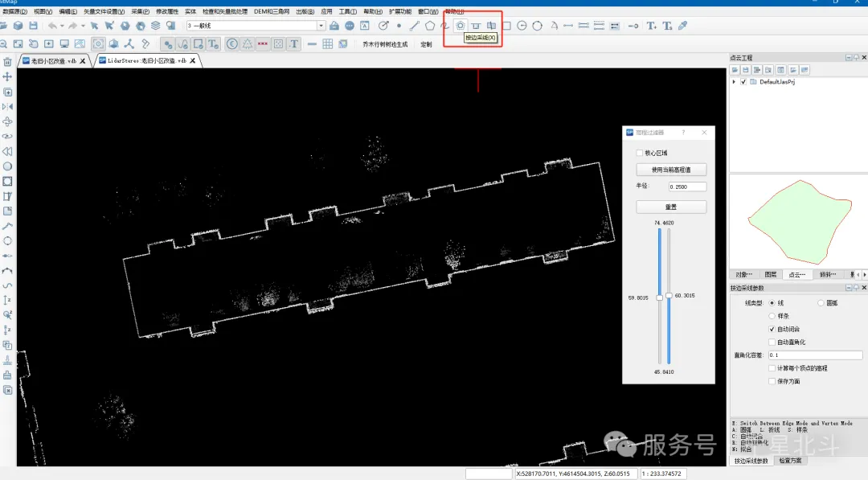
Task: Click the 直角化容差 tolerance input field
Action: tap(815, 355)
